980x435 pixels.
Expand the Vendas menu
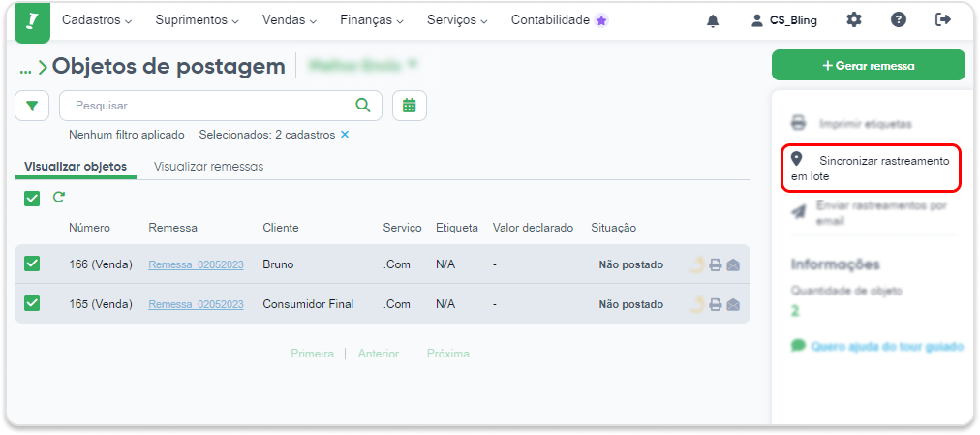(x=290, y=20)
